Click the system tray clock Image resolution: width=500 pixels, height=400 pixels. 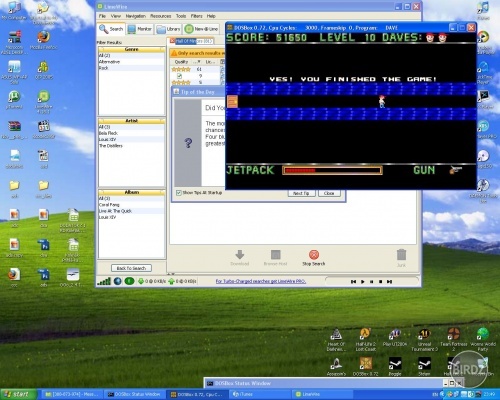pyautogui.click(x=490, y=394)
